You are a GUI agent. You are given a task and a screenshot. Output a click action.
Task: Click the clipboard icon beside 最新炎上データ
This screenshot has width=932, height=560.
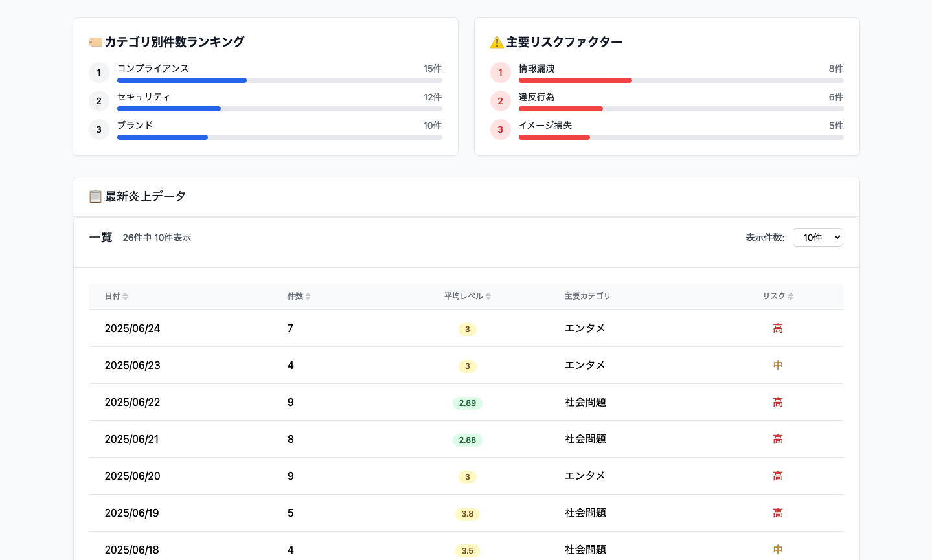tap(95, 196)
